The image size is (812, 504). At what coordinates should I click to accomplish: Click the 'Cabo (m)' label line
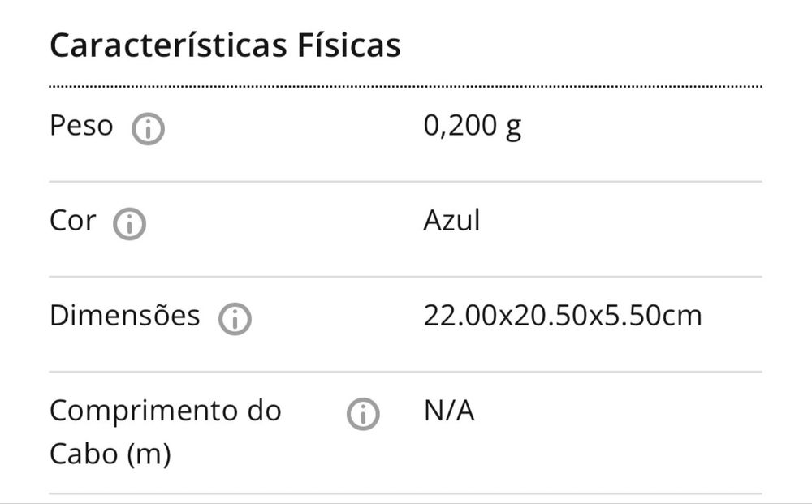110,454
